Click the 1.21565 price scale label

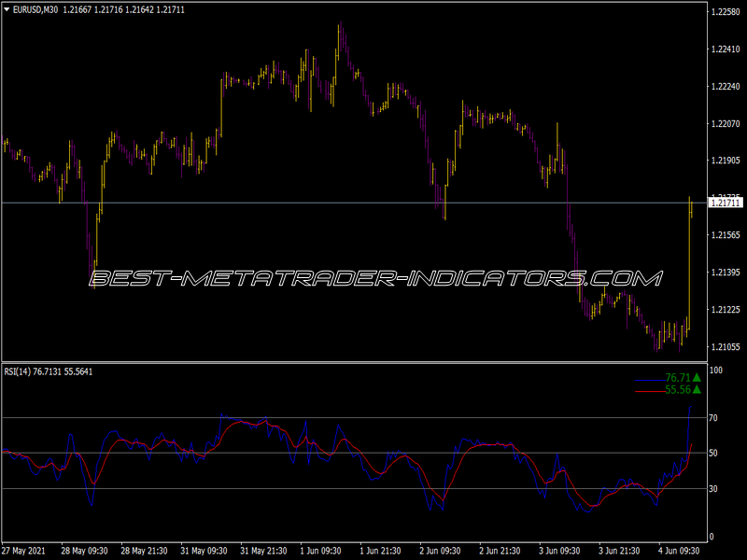point(726,235)
